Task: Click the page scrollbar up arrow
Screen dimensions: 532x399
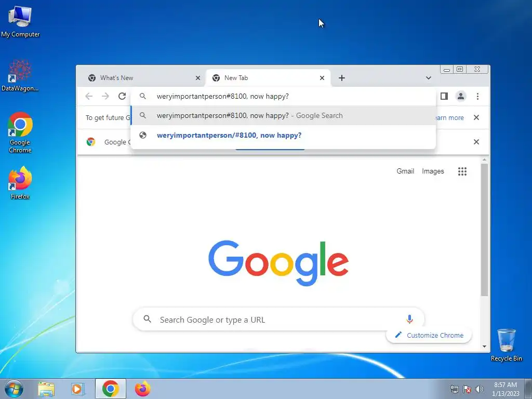Action: point(485,159)
